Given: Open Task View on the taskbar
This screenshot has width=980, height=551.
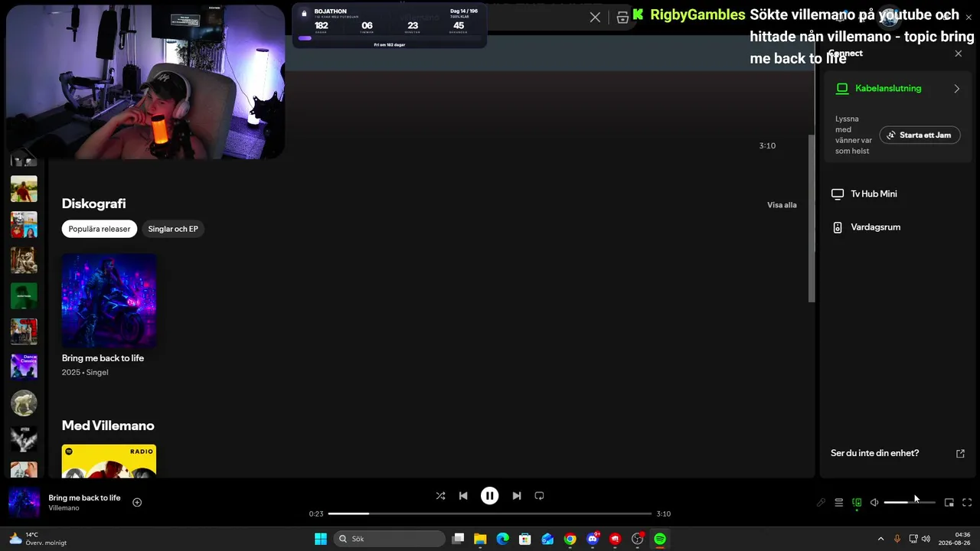Looking at the screenshot, I should [458, 539].
